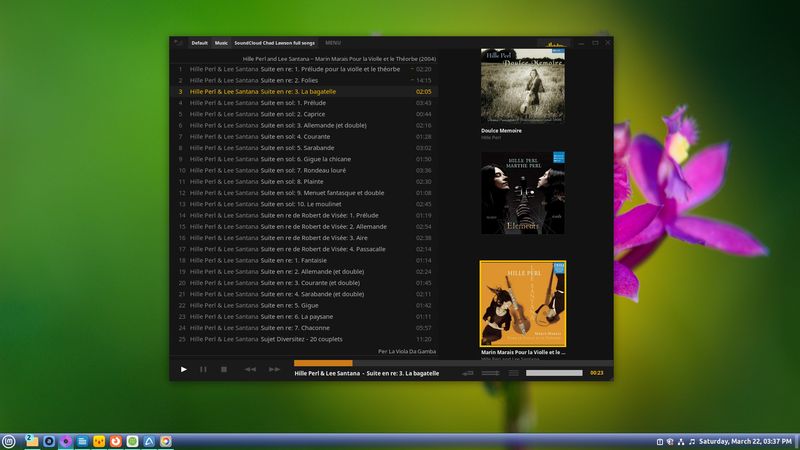Select track 16 Robert de Visée: Aire
Image resolution: width=800 pixels, height=450 pixels.
coord(305,238)
